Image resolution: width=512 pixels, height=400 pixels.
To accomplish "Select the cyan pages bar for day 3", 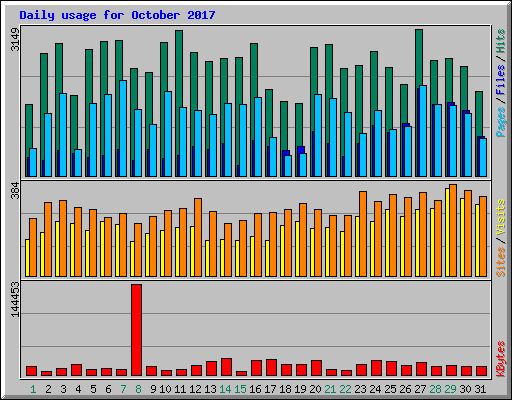I will [63, 135].
